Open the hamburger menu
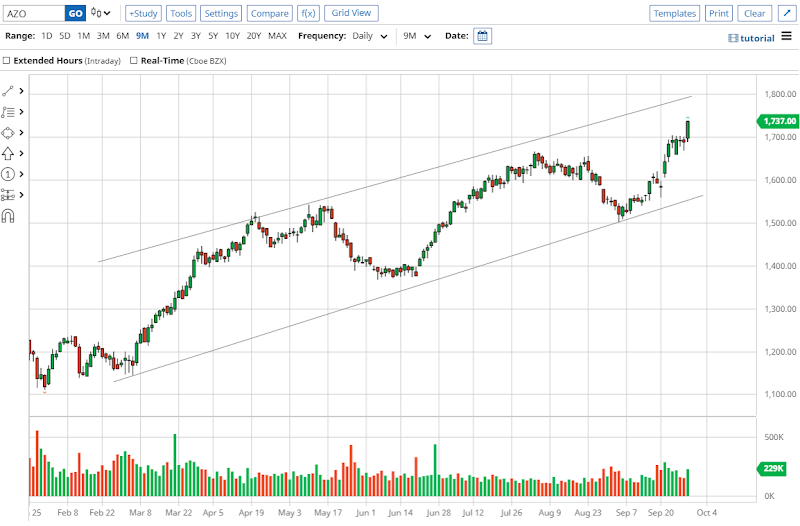 click(x=787, y=37)
